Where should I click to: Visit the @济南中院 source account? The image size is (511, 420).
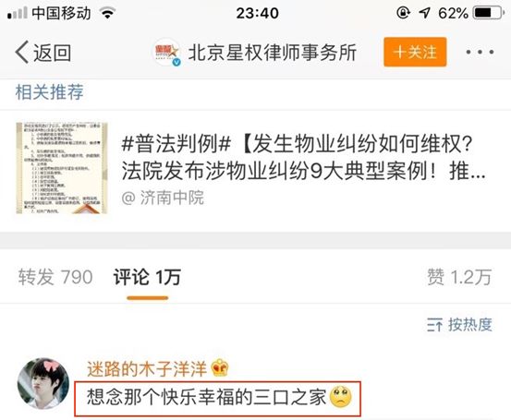click(163, 198)
